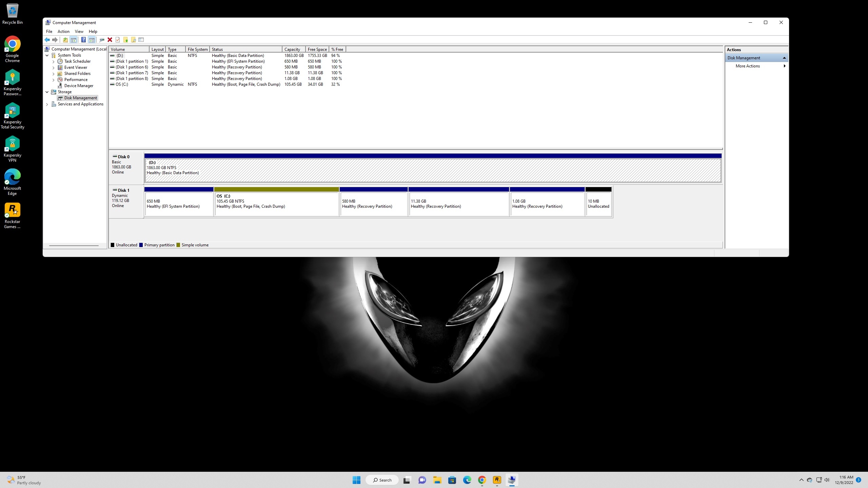
Task: Toggle the Show/Hide Action Pane button
Action: 92,40
